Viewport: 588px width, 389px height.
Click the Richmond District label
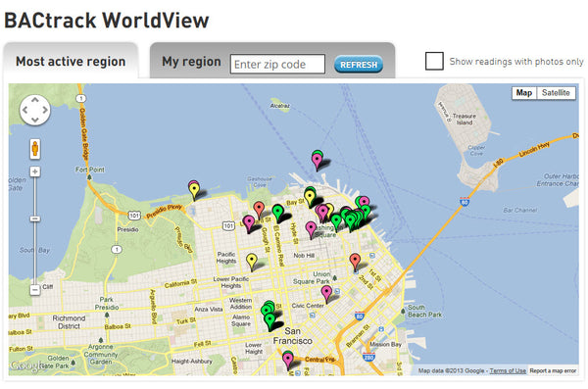[69, 322]
